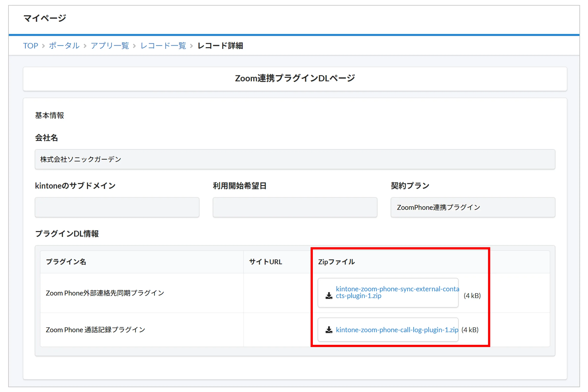The height and width of the screenshot is (392, 588).
Task: Click the Zipファイル column header
Action: click(x=336, y=262)
